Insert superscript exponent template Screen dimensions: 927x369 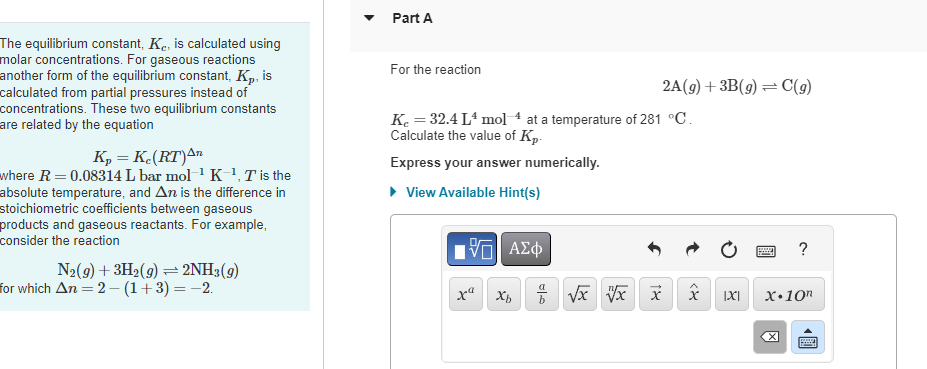tap(466, 294)
